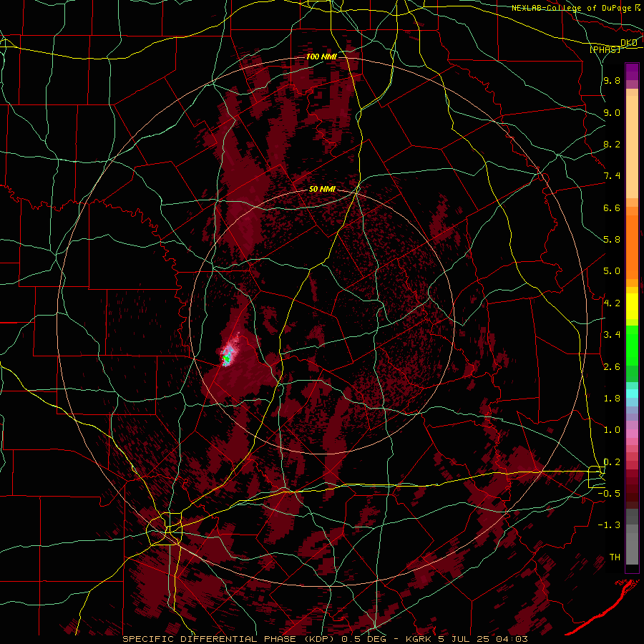
Task: Click the 9.0 value on color scale
Action: click(x=612, y=112)
